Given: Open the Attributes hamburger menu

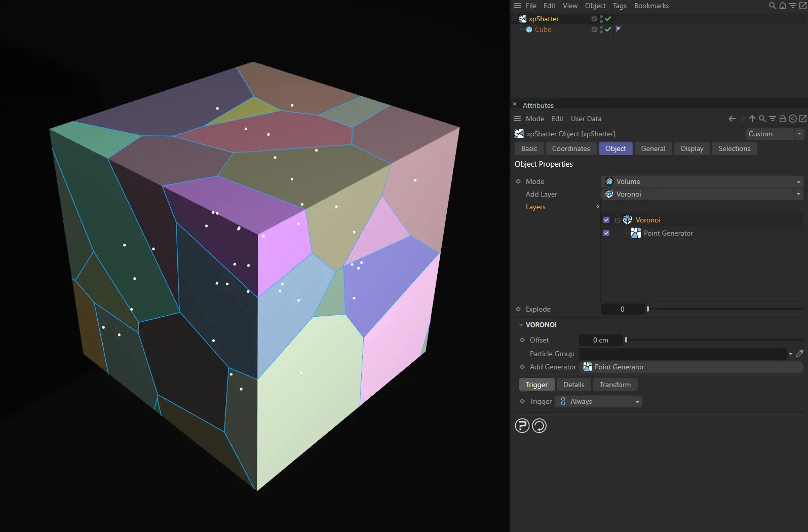Looking at the screenshot, I should (x=517, y=119).
